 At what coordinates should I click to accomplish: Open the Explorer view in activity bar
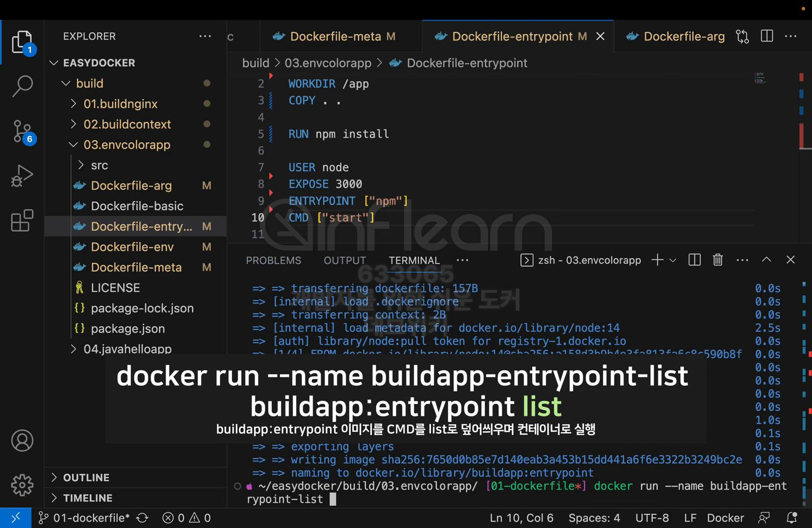tap(22, 43)
